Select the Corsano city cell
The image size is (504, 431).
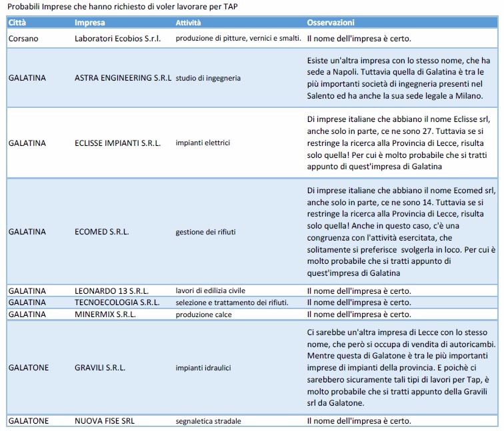(23, 39)
